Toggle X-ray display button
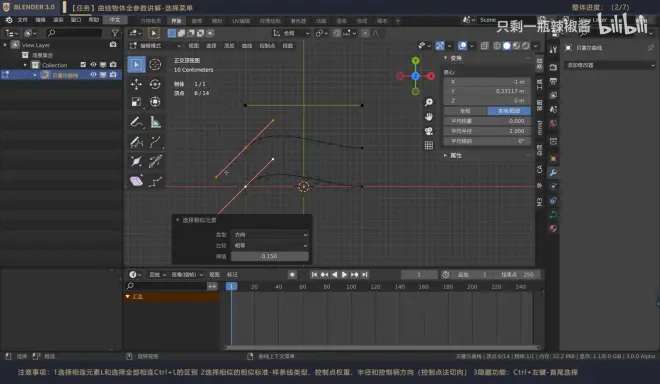The image size is (660, 384). coord(484,45)
